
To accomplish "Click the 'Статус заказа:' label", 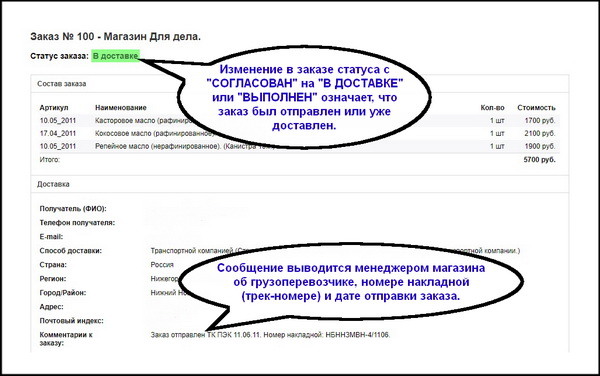I will click(x=59, y=56).
